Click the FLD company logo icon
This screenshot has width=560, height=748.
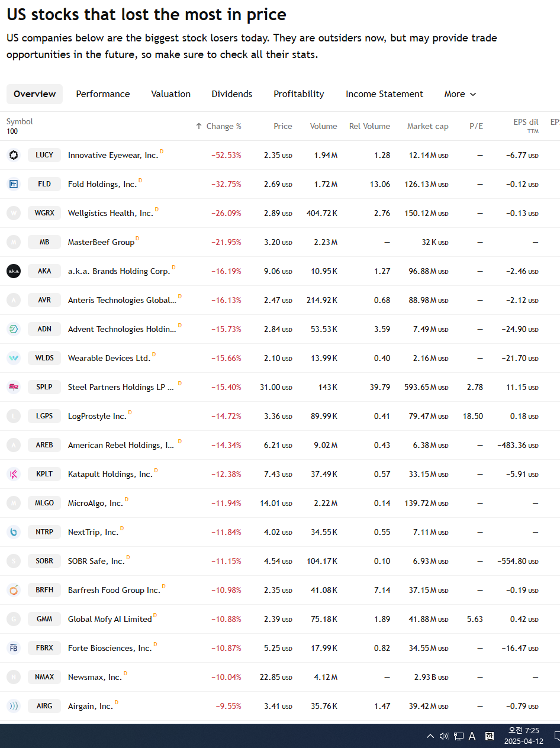click(14, 184)
